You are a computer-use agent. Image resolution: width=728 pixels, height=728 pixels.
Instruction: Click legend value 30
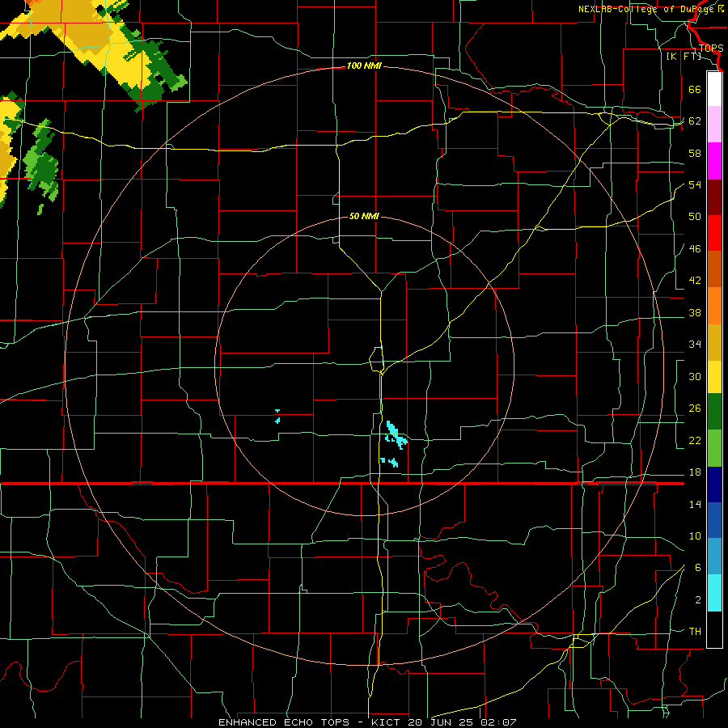695,376
